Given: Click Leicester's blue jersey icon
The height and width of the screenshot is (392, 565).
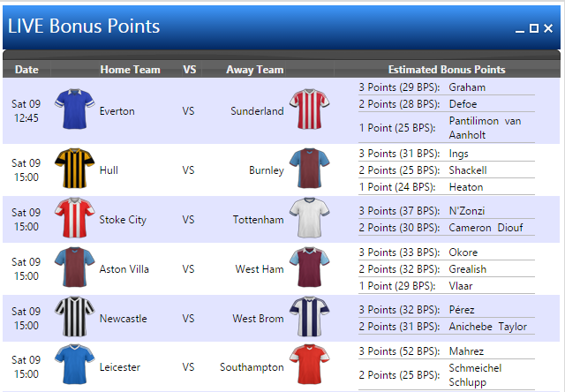Looking at the screenshot, I should coord(74,365).
